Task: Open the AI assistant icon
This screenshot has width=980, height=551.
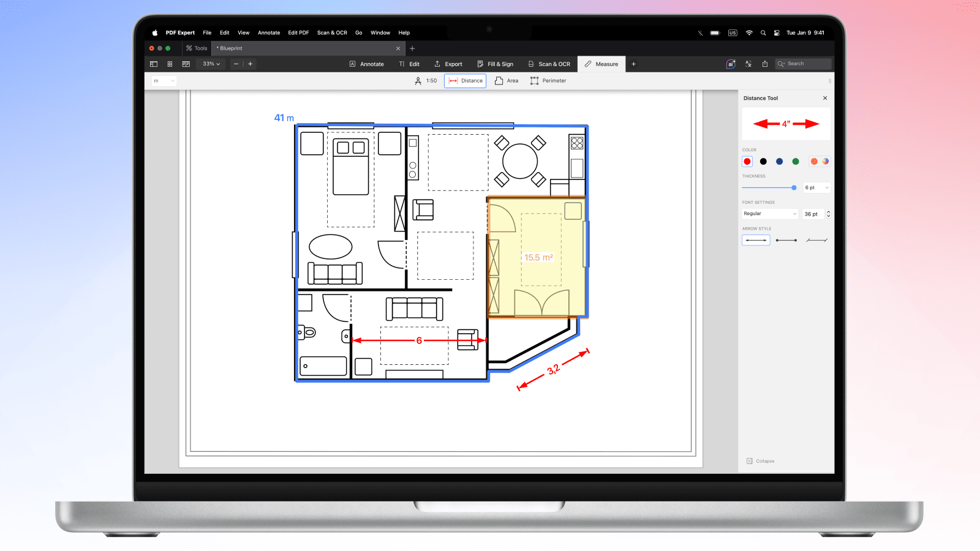Action: tap(731, 64)
